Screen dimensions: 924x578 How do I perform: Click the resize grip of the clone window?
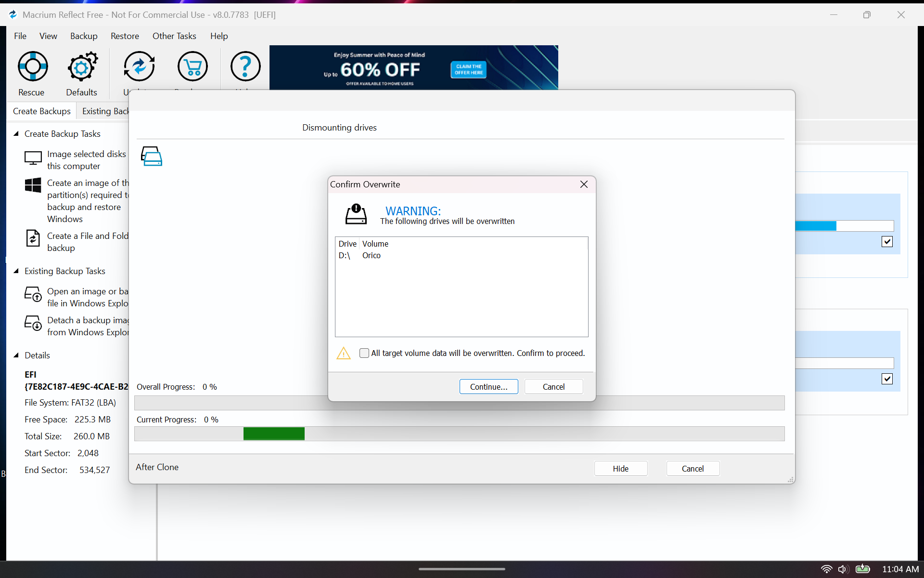790,480
